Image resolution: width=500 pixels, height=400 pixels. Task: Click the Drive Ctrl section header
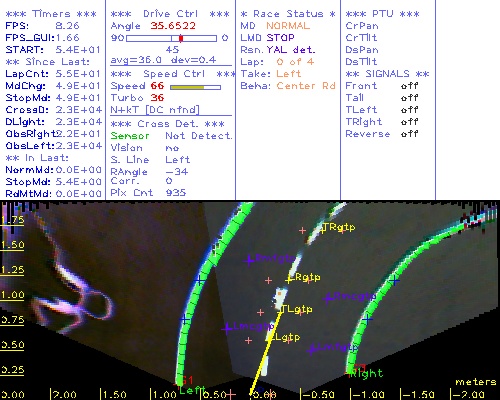(x=170, y=14)
